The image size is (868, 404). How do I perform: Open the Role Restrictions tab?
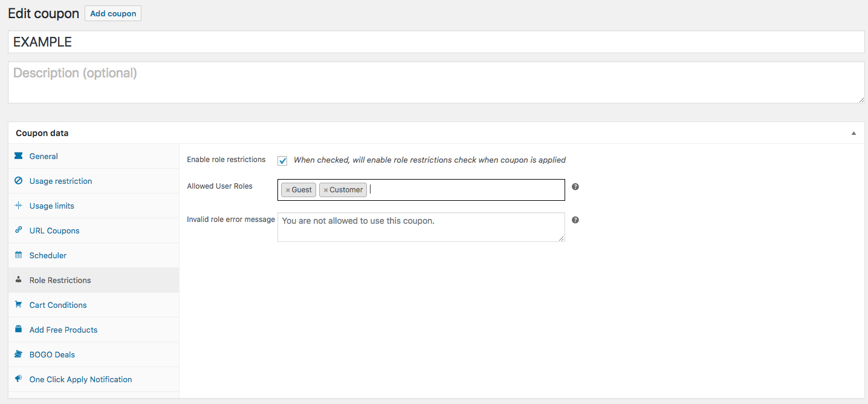(60, 280)
